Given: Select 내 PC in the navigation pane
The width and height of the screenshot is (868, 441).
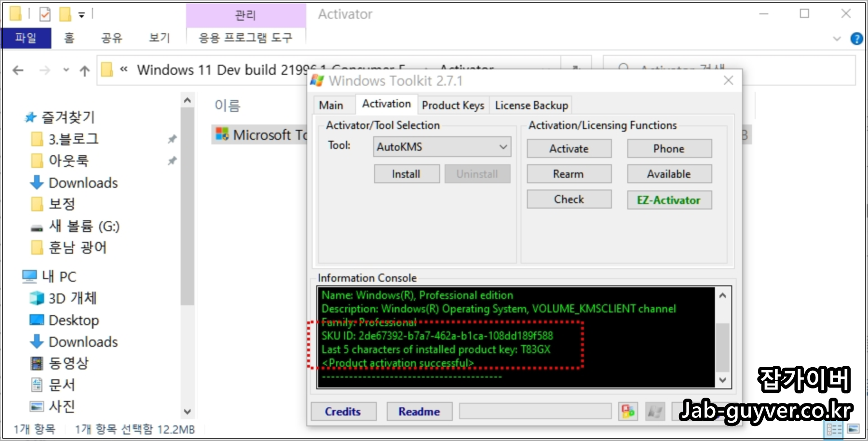Looking at the screenshot, I should (x=49, y=277).
